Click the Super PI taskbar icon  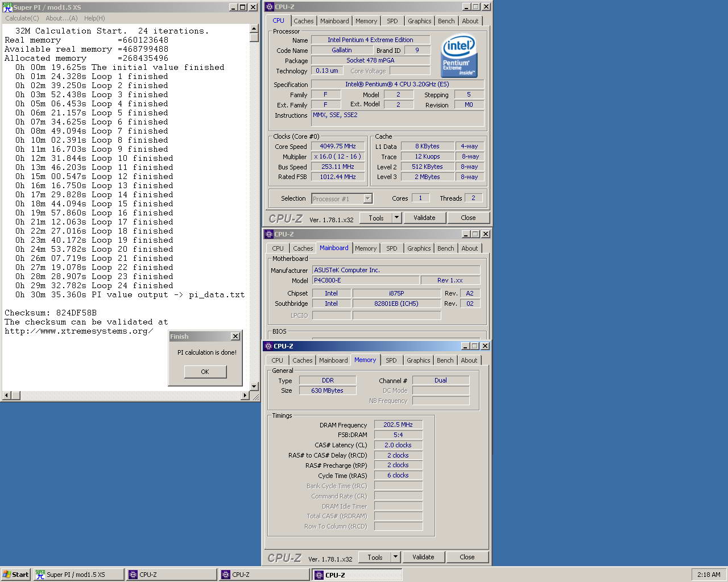pyautogui.click(x=40, y=575)
